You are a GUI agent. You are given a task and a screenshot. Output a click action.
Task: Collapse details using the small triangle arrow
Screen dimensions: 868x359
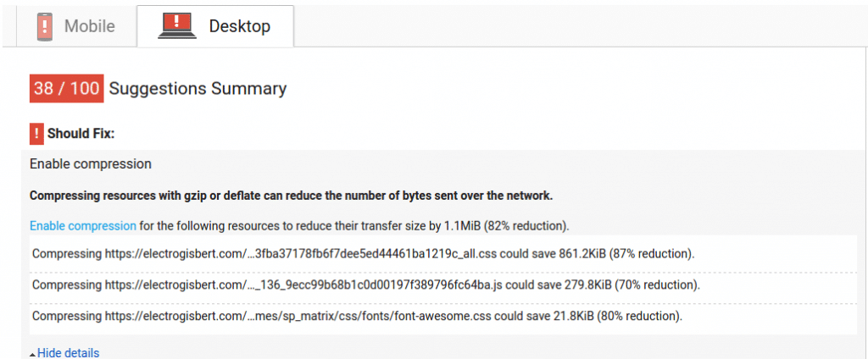click(x=32, y=353)
